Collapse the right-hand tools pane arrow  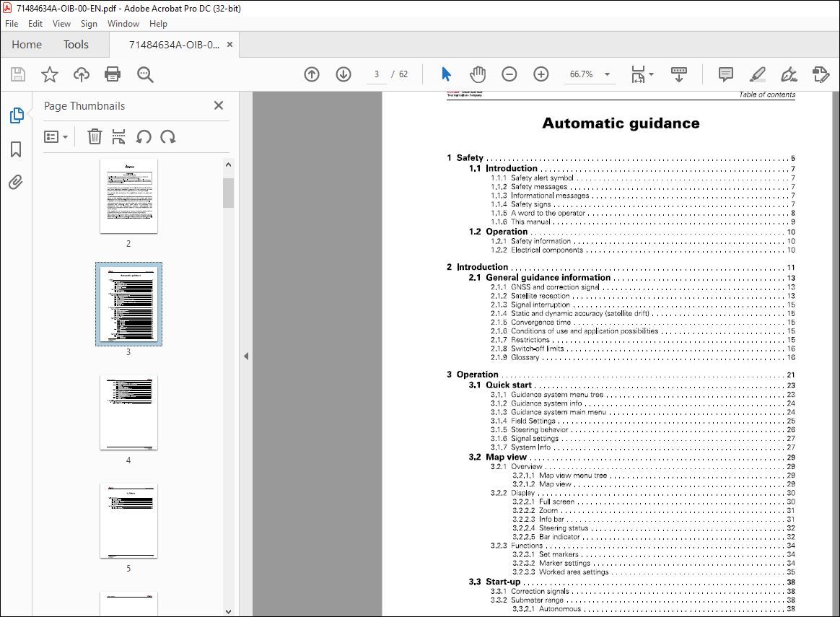(x=246, y=356)
